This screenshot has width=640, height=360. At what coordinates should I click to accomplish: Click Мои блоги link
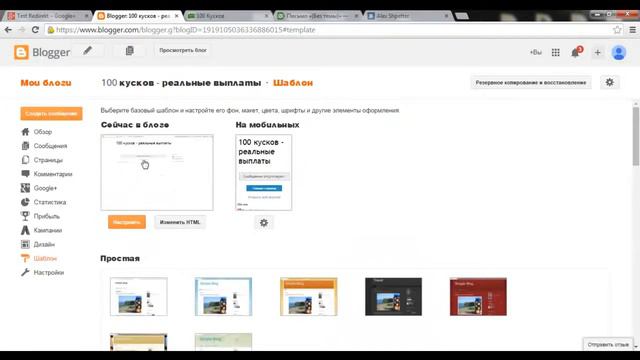46,83
